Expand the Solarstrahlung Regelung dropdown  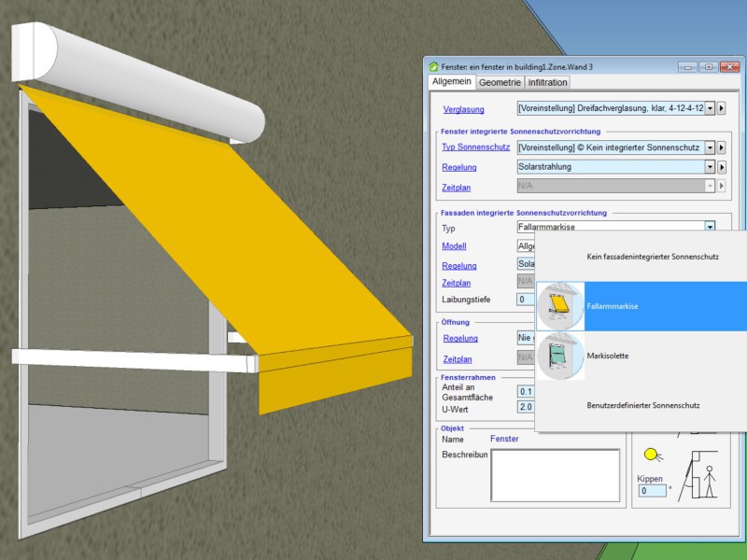pos(710,167)
